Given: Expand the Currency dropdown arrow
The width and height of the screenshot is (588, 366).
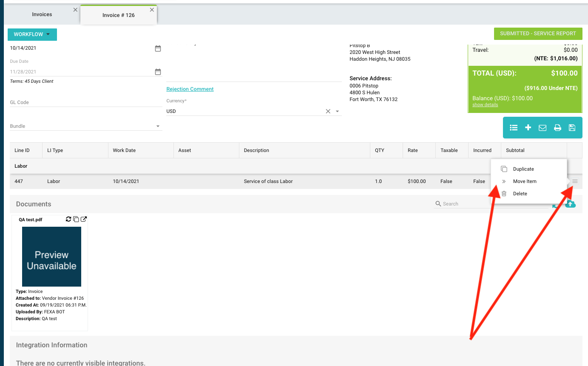Looking at the screenshot, I should 338,111.
